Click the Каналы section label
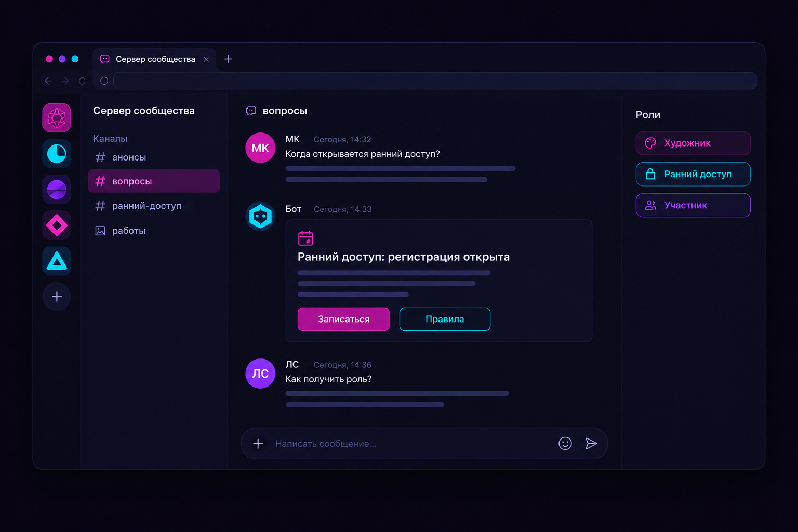798x532 pixels. point(110,139)
